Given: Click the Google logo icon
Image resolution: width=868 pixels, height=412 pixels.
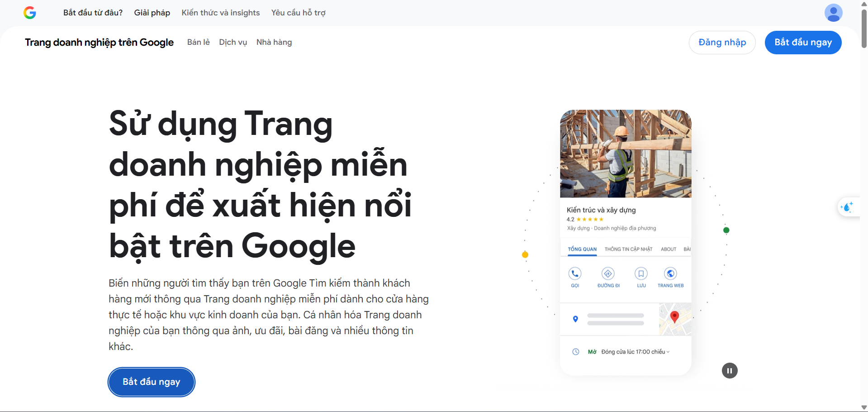Looking at the screenshot, I should point(30,13).
